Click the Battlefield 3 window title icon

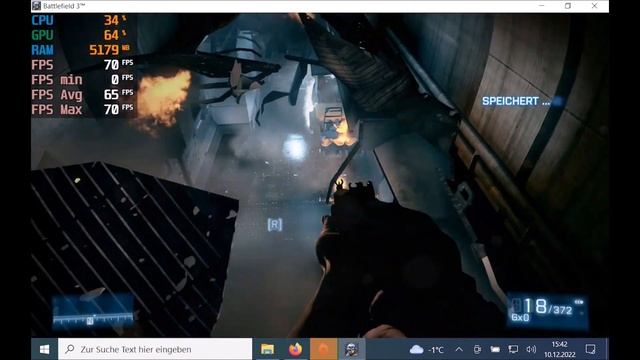36,6
